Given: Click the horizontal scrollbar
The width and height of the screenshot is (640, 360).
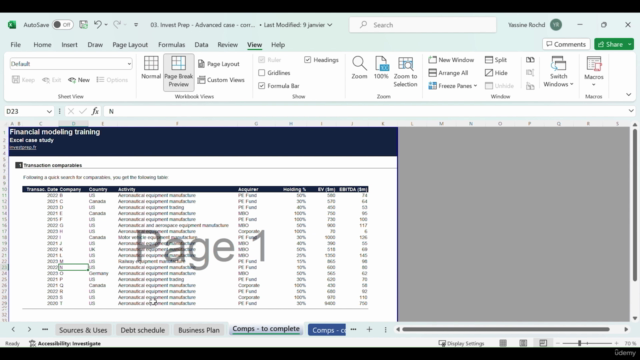Looking at the screenshot, I should [x=505, y=329].
